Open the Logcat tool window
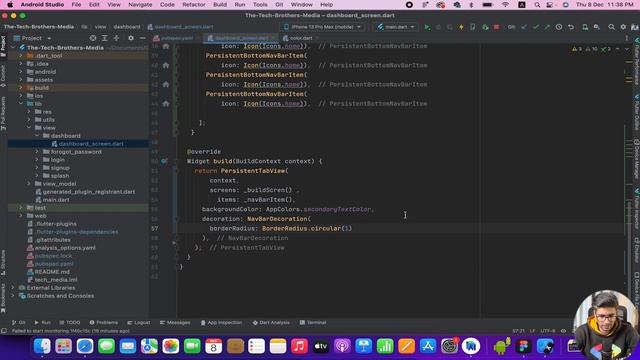The height and width of the screenshot is (360, 640). point(139,322)
